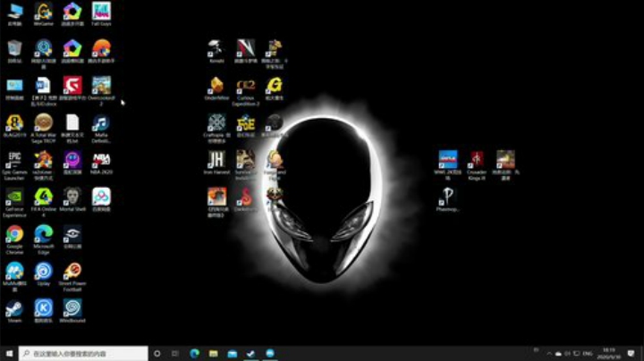Switch to Steam on the taskbar

[x=251, y=353]
